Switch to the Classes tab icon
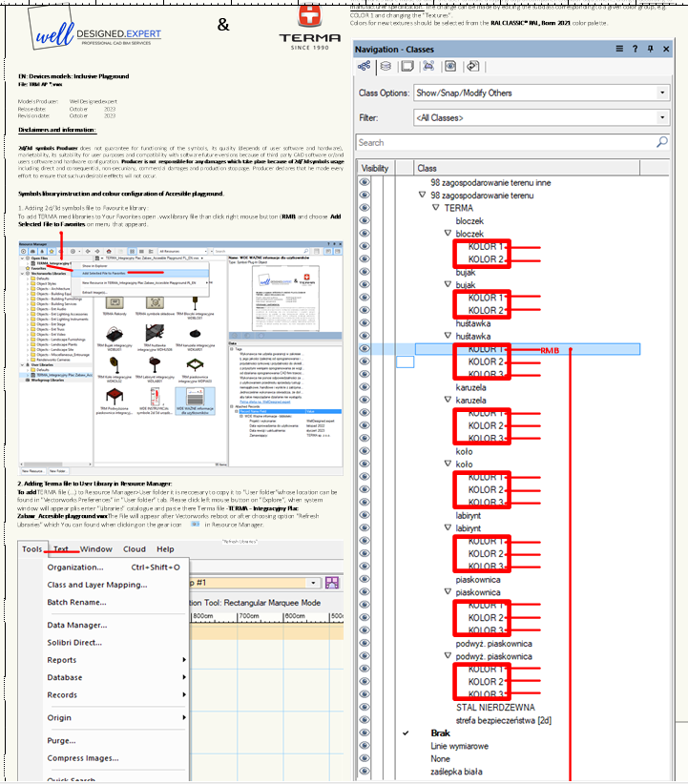Screen dimensions: 688x784 pos(364,67)
